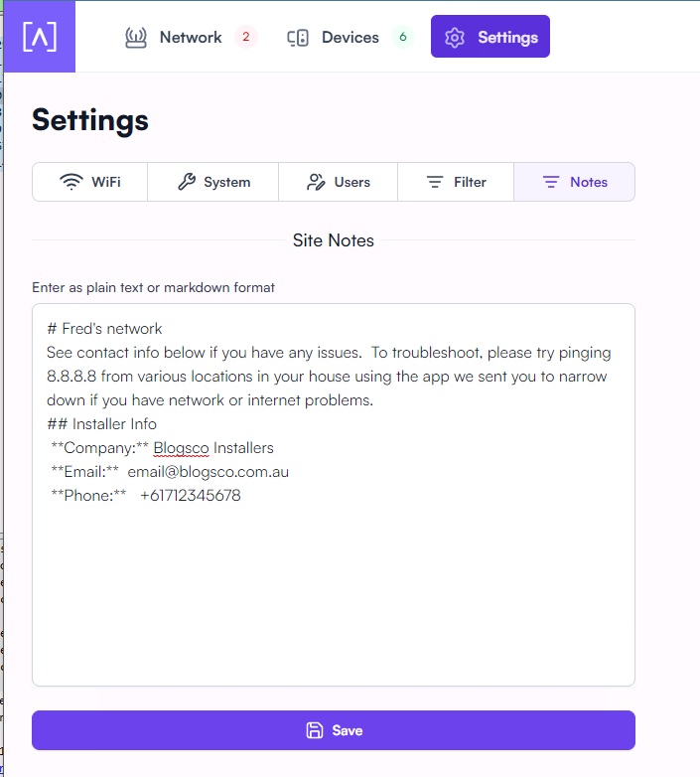Click inside the Site Notes text area
700x777 pixels.
334,495
